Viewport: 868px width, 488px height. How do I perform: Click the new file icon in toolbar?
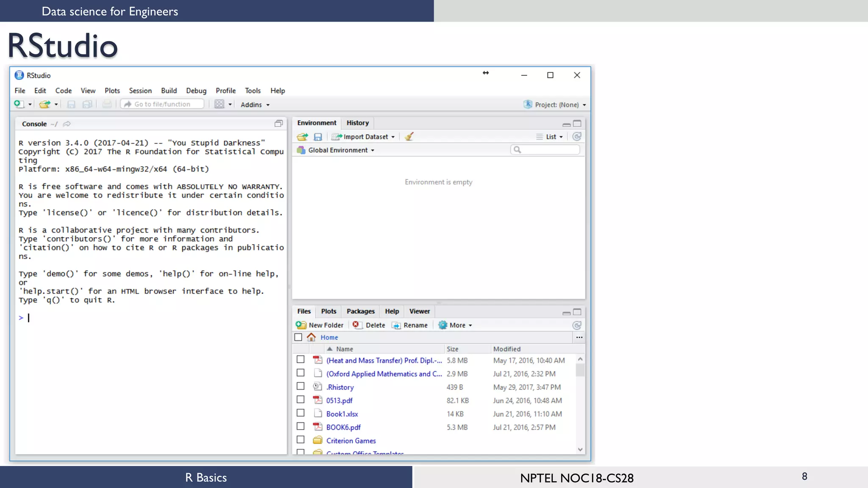[x=19, y=104]
